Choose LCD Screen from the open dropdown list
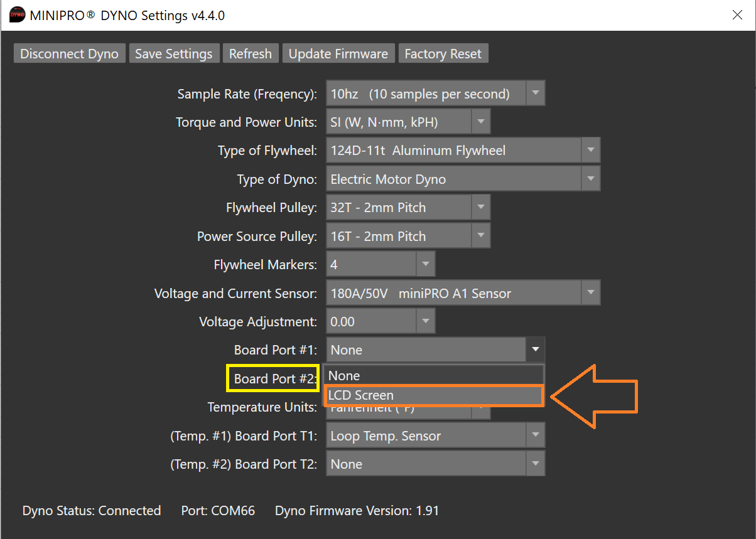The width and height of the screenshot is (756, 539). pyautogui.click(x=433, y=395)
